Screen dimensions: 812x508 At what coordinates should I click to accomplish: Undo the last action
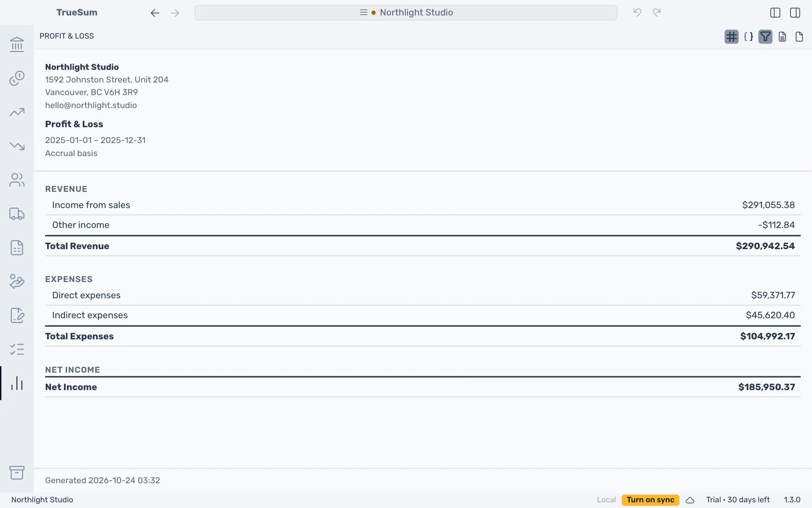click(x=637, y=13)
